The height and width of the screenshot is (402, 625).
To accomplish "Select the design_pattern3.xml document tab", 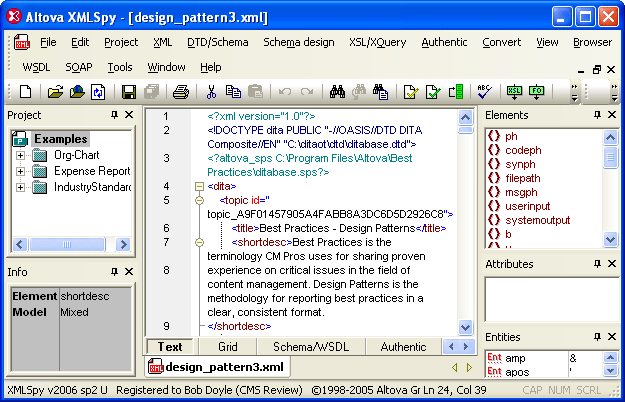I will [x=217, y=367].
